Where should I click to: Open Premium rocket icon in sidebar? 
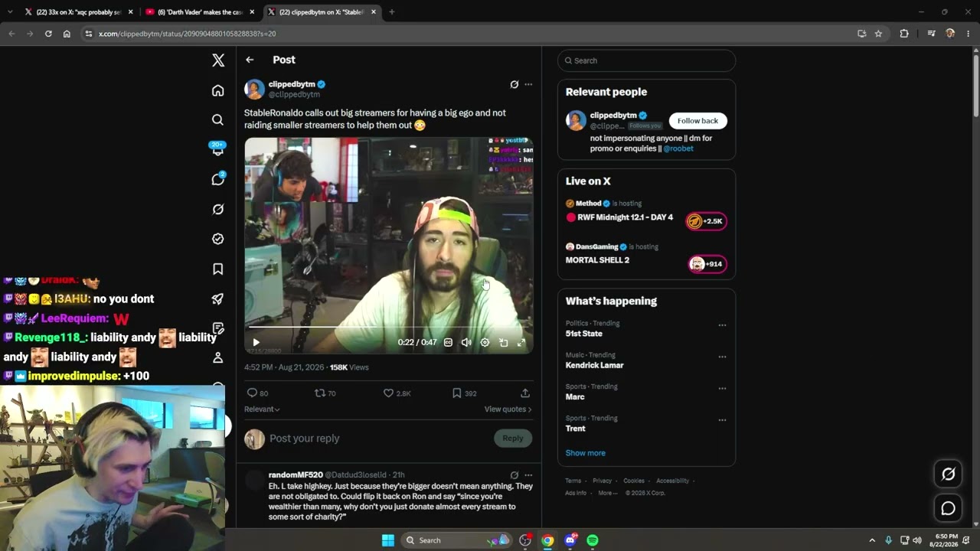(x=218, y=298)
